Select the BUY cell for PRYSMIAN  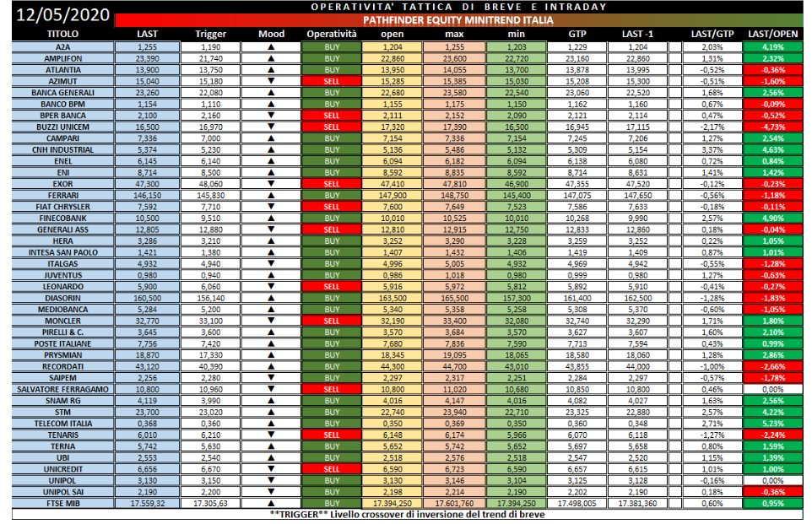[x=332, y=355]
